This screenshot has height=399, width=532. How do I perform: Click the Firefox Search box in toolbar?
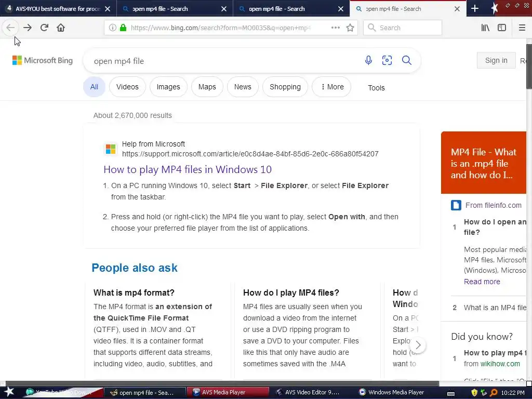(403, 28)
